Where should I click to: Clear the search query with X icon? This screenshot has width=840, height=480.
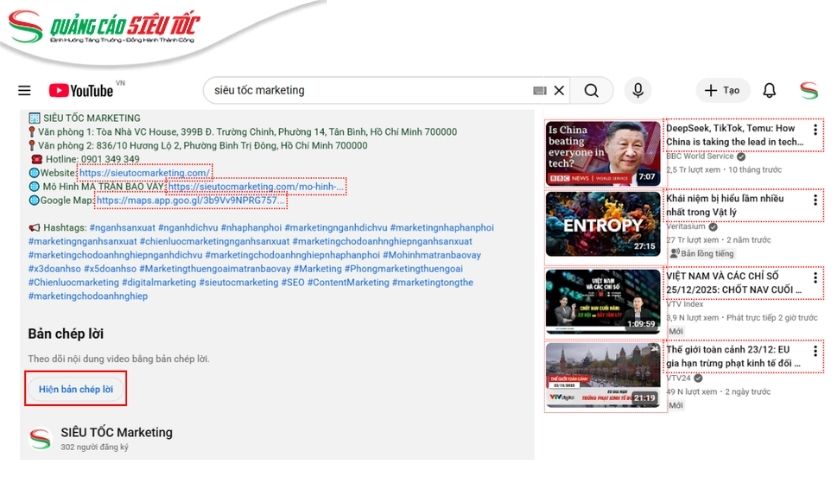[559, 91]
